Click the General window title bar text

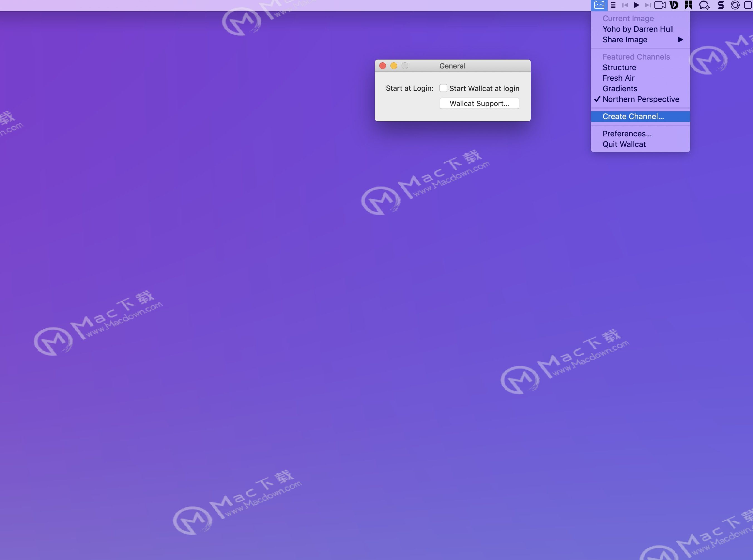point(452,66)
